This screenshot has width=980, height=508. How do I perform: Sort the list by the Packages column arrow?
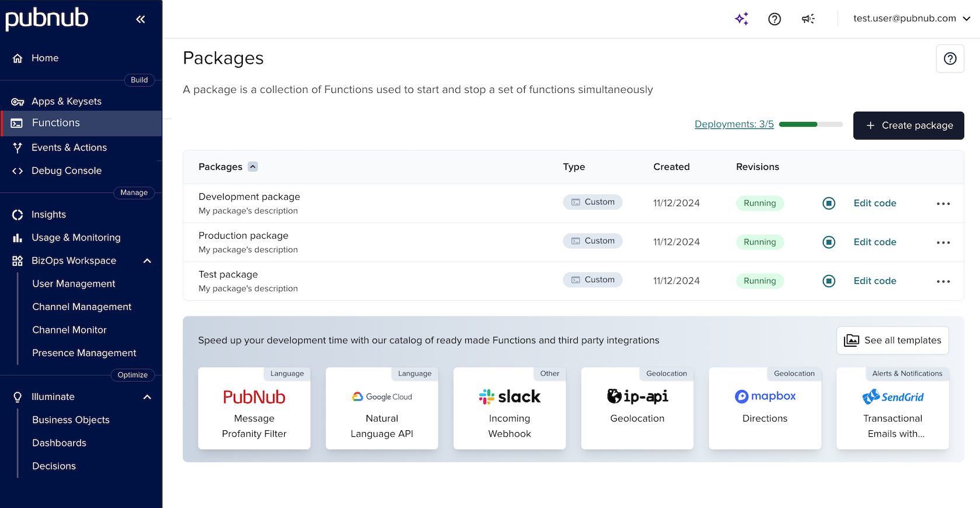coord(253,166)
